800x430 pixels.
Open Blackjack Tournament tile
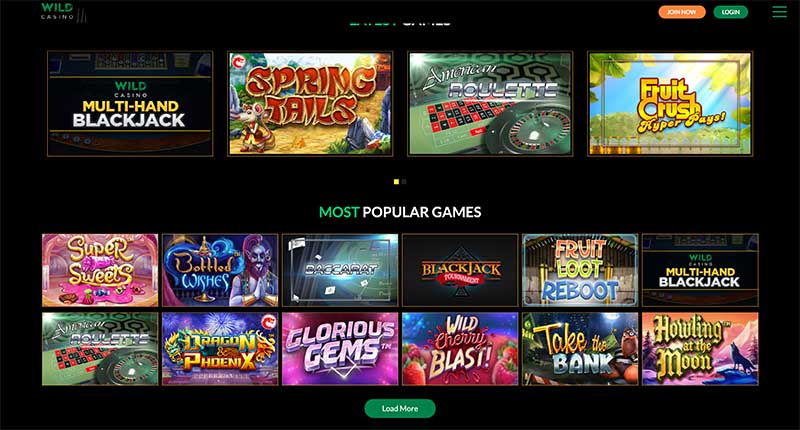click(x=460, y=270)
